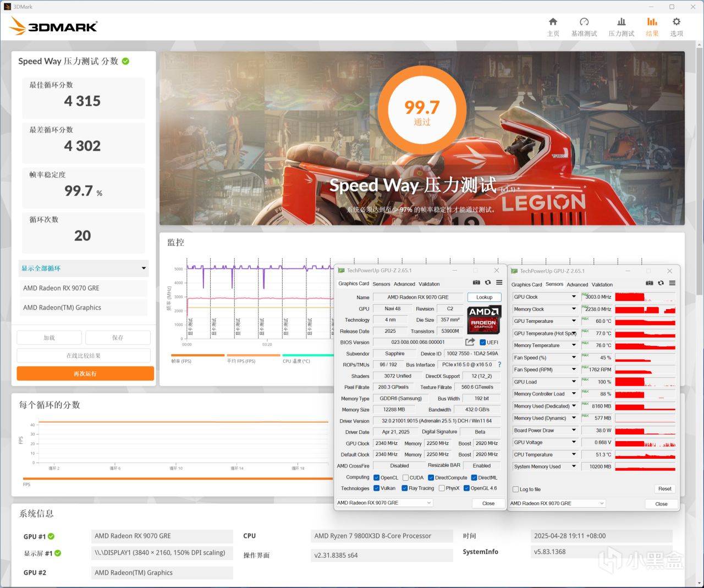Viewport: 704px width, 588px height.
Task: Open the GPU selector in the GPU-Z Graphics Card window
Action: point(384,503)
